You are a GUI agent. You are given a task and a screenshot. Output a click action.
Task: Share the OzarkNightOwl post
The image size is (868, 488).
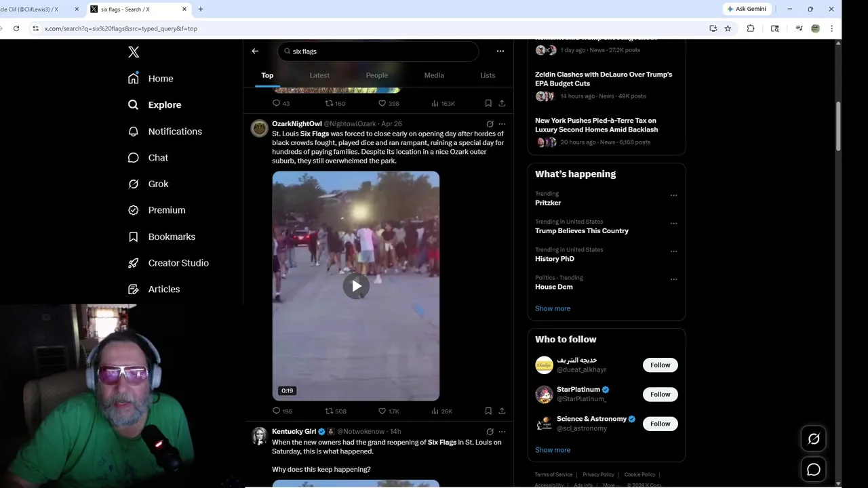tap(502, 411)
